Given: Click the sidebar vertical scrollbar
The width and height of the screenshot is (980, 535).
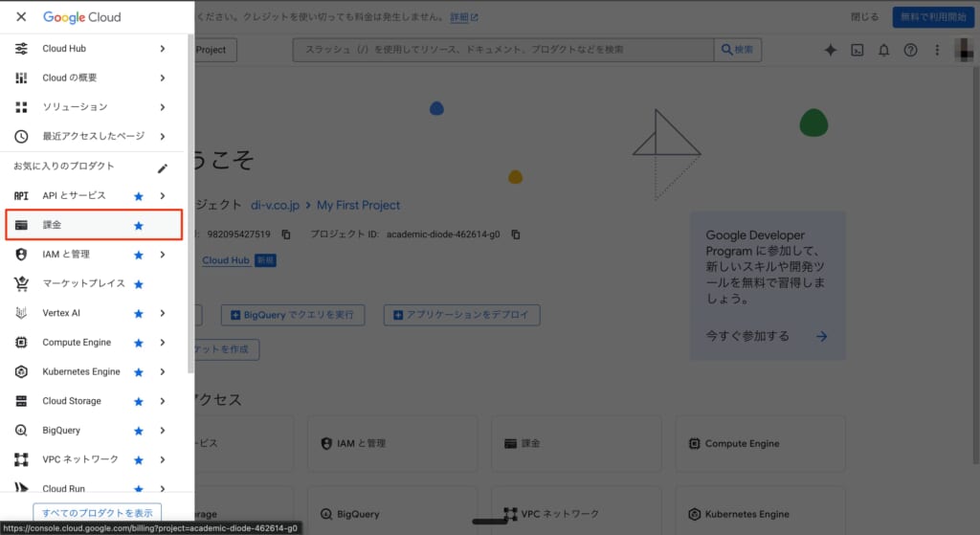Looking at the screenshot, I should 190,203.
